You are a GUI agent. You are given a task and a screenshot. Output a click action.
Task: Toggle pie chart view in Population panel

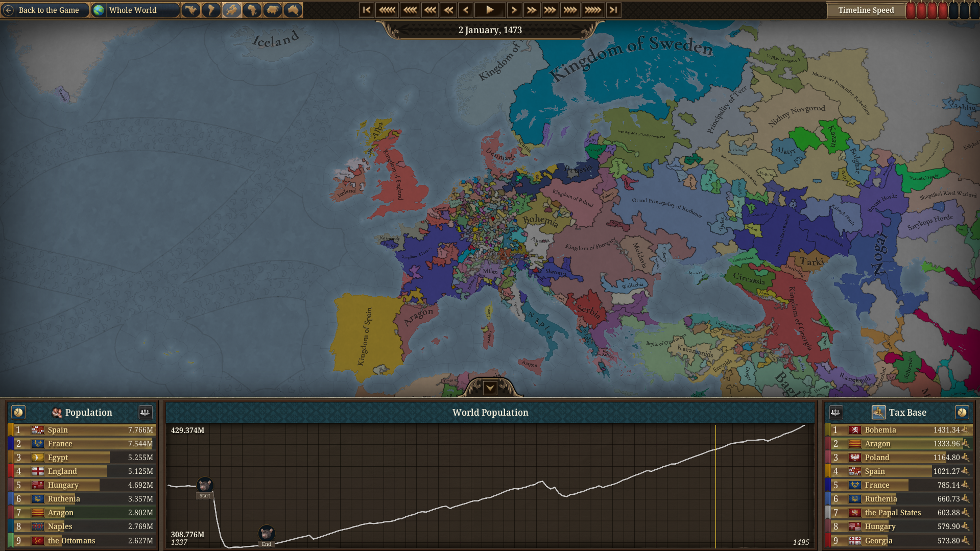(x=18, y=412)
